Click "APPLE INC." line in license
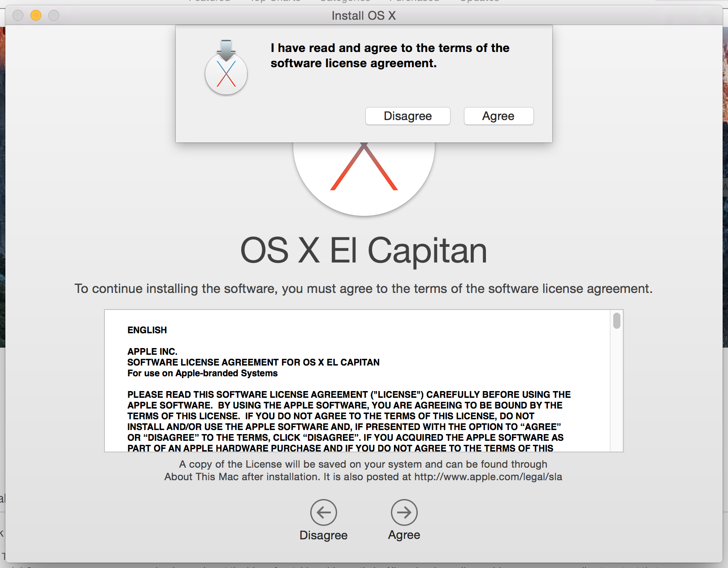The width and height of the screenshot is (728, 568). [152, 352]
